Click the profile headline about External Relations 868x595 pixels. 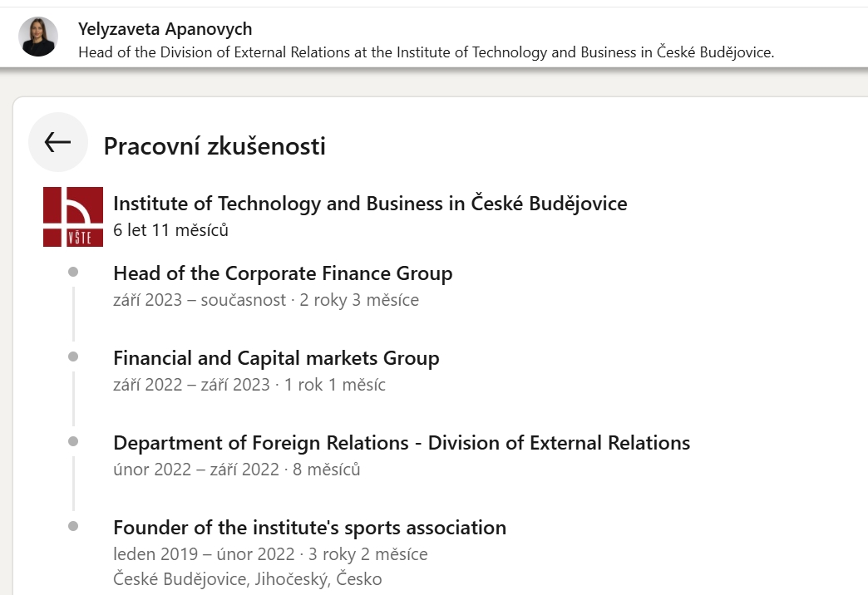coord(426,52)
